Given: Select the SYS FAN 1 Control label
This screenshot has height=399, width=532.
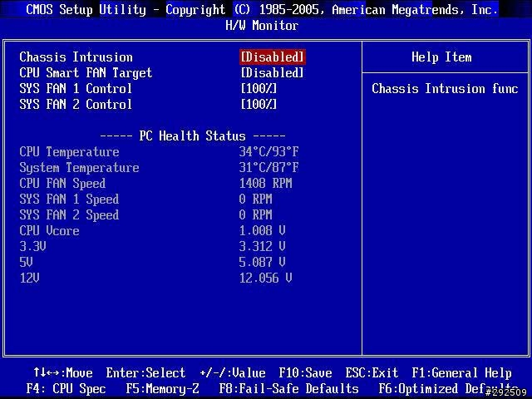Looking at the screenshot, I should (76, 89).
